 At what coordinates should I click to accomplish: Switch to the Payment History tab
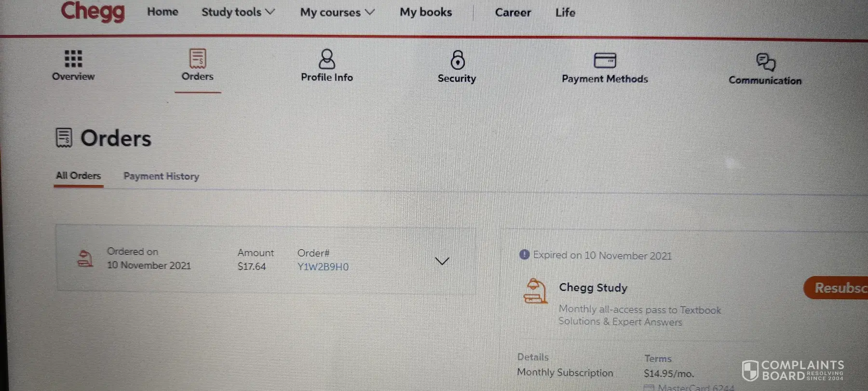pos(161,176)
